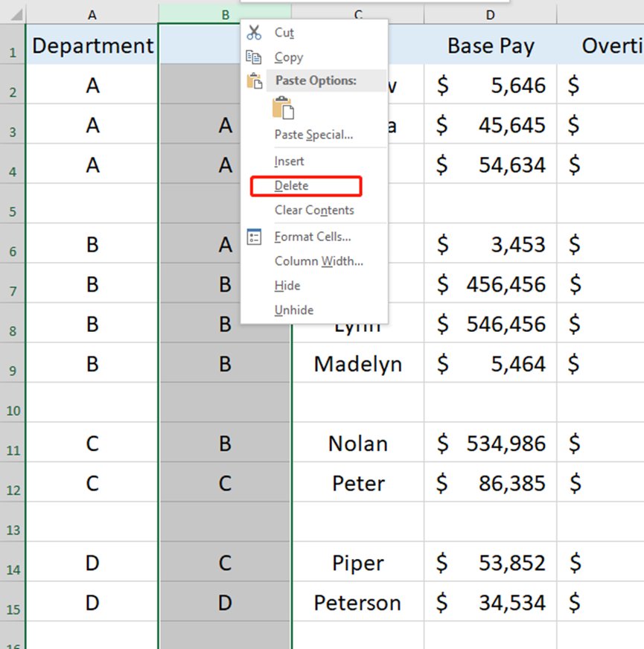Select "Delete" from the context menu

[290, 185]
